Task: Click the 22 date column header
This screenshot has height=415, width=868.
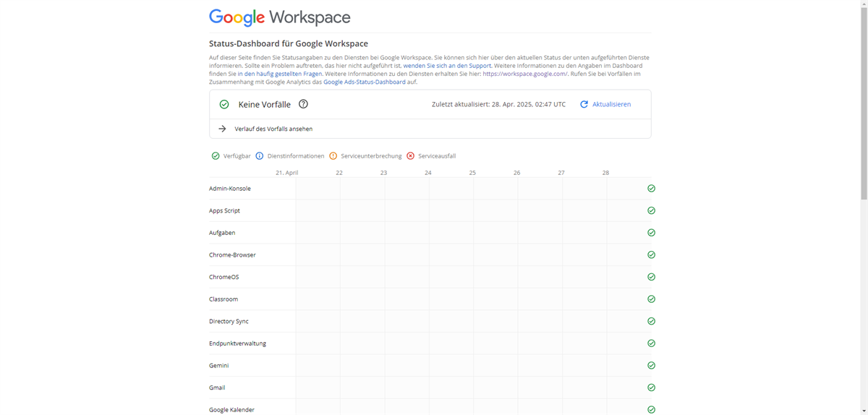Action: pos(339,173)
